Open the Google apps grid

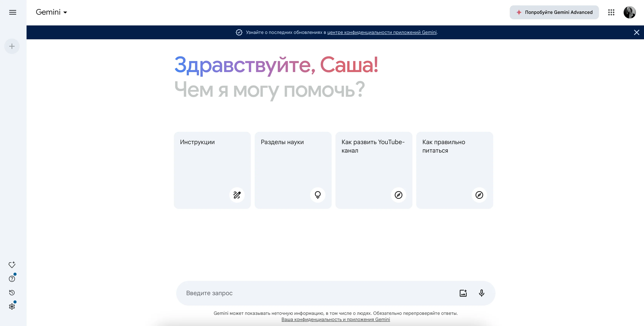pos(611,12)
